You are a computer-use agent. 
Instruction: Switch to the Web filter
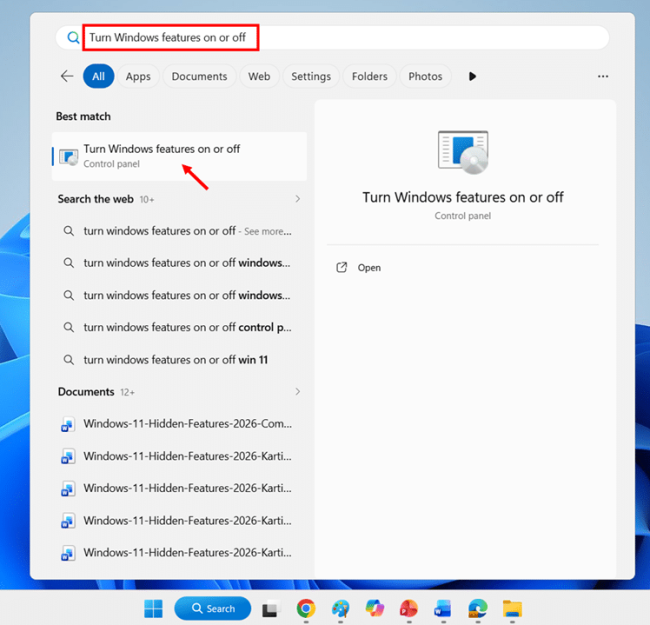click(259, 76)
